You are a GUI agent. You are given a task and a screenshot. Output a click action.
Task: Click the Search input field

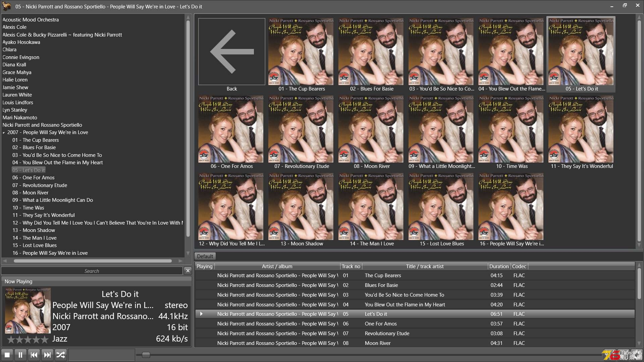(92, 271)
